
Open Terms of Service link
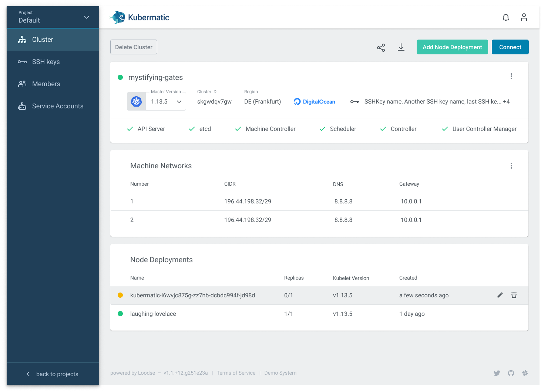[236, 373]
